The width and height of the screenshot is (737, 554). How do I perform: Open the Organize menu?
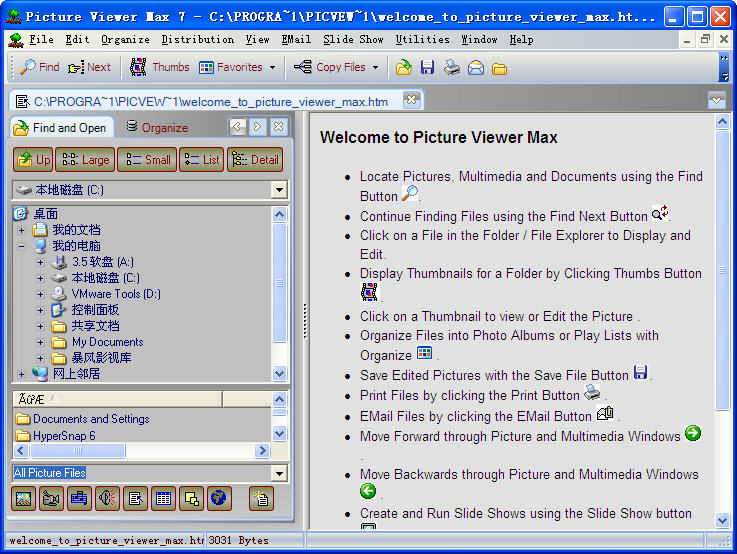pyautogui.click(x=125, y=39)
